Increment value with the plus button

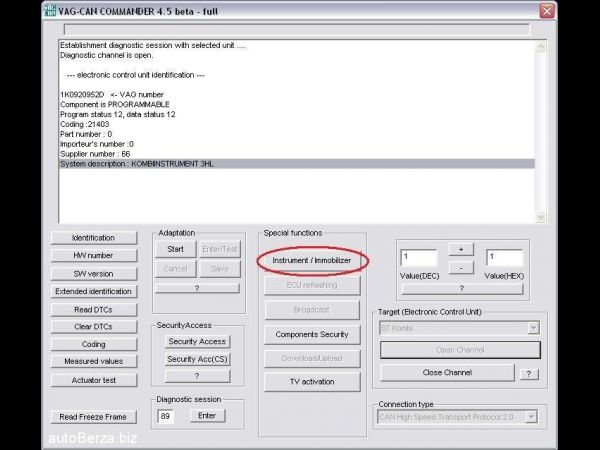461,249
